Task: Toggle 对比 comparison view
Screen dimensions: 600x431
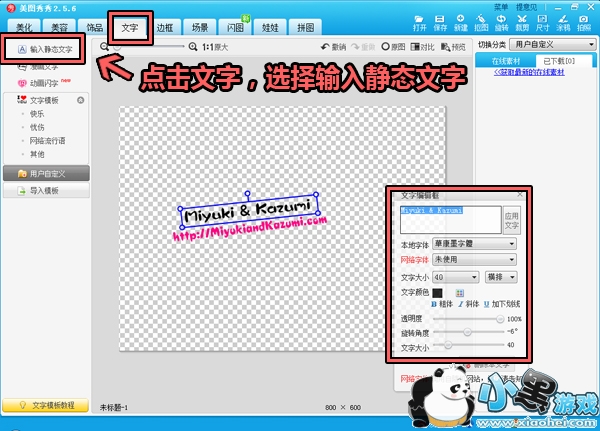Action: [x=423, y=47]
